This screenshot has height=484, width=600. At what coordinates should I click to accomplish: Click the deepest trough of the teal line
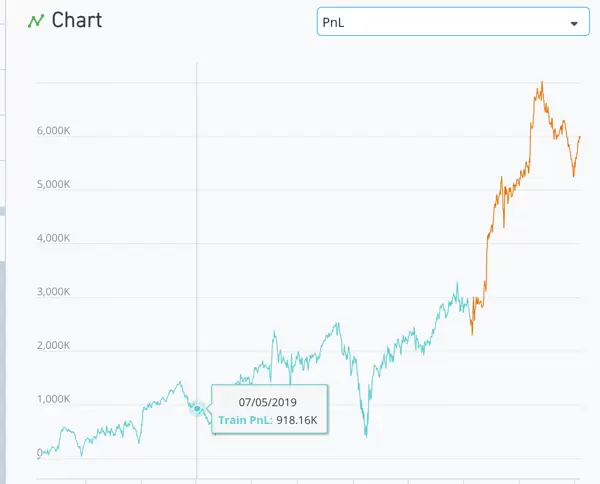pyautogui.click(x=366, y=436)
